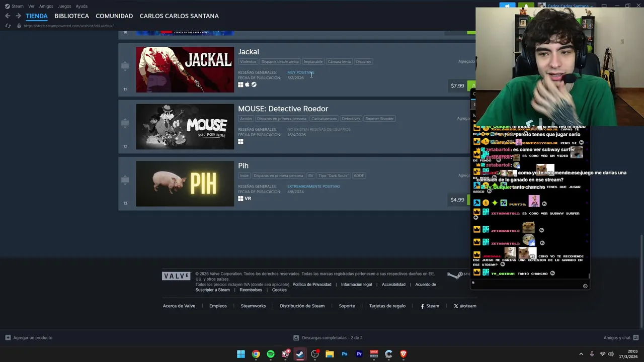Open the Steam Facebook page link

(430, 306)
